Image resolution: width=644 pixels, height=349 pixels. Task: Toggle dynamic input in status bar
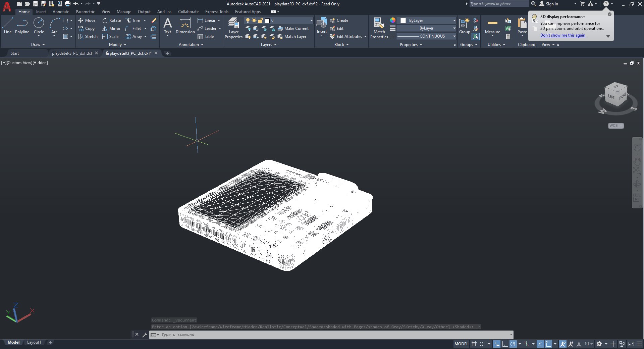pos(497,344)
